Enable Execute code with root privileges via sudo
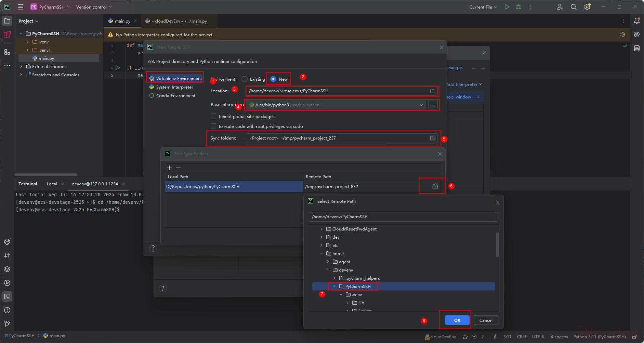 [213, 126]
